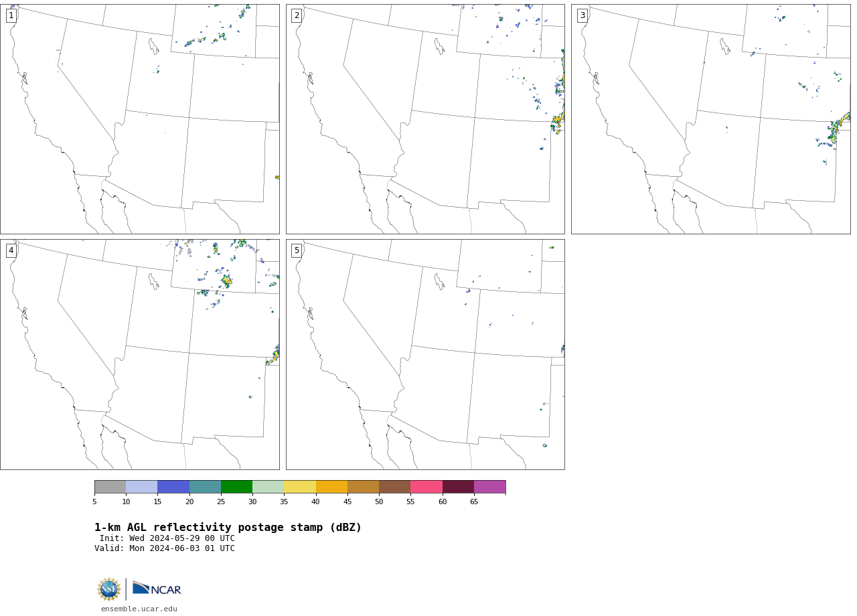Open ensemble member 5 reflectivity map
The width and height of the screenshot is (857, 616).
(425, 354)
